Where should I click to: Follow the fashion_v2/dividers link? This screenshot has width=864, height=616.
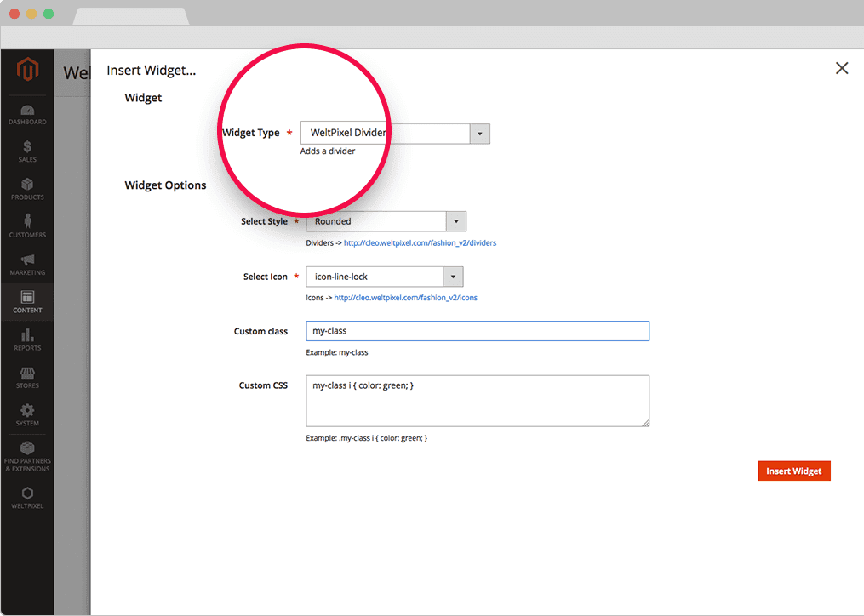tap(420, 243)
